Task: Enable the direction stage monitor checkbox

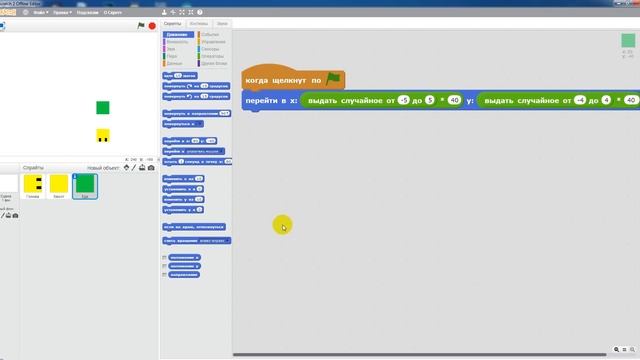Action: pyautogui.click(x=164, y=275)
